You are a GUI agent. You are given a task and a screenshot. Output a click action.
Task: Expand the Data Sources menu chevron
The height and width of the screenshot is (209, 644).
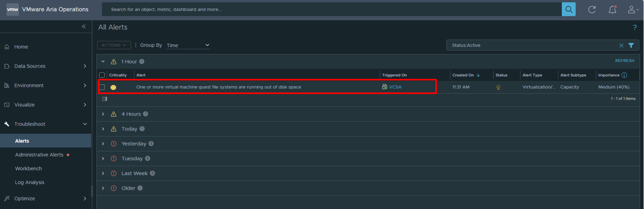pyautogui.click(x=85, y=66)
